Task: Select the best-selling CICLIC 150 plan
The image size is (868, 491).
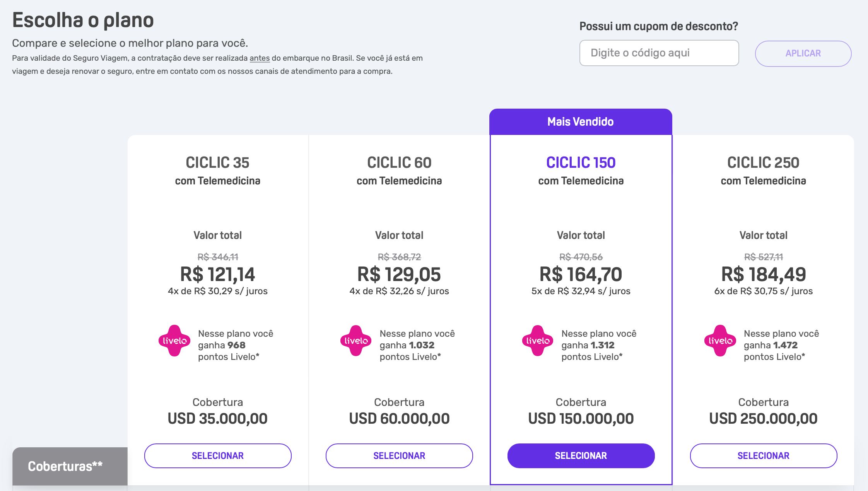Action: (581, 455)
